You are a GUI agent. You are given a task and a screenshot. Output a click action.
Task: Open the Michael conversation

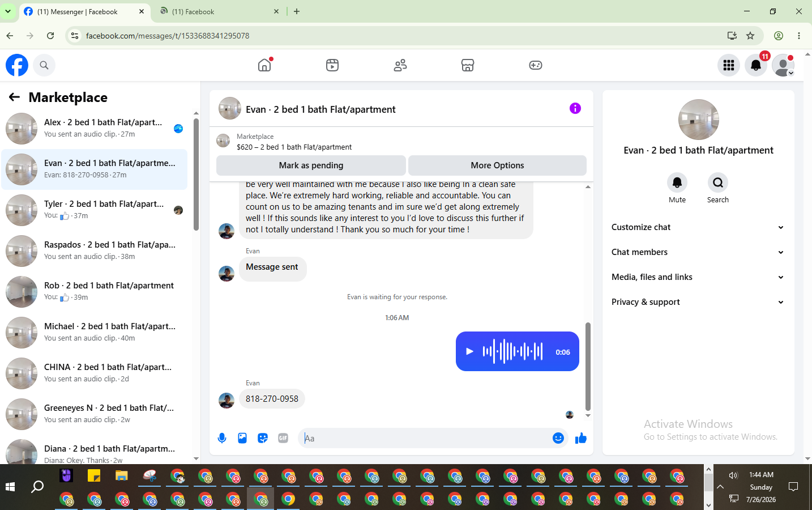(x=95, y=333)
